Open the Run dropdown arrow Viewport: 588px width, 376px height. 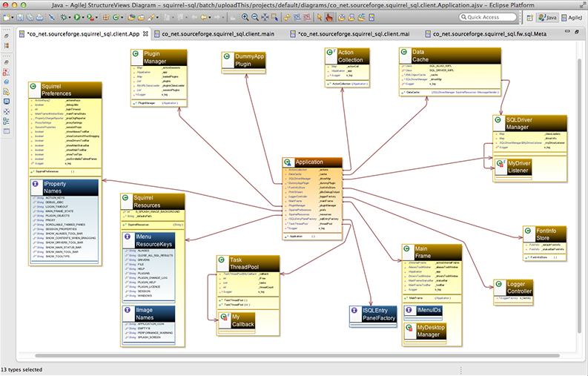pyautogui.click(x=83, y=18)
